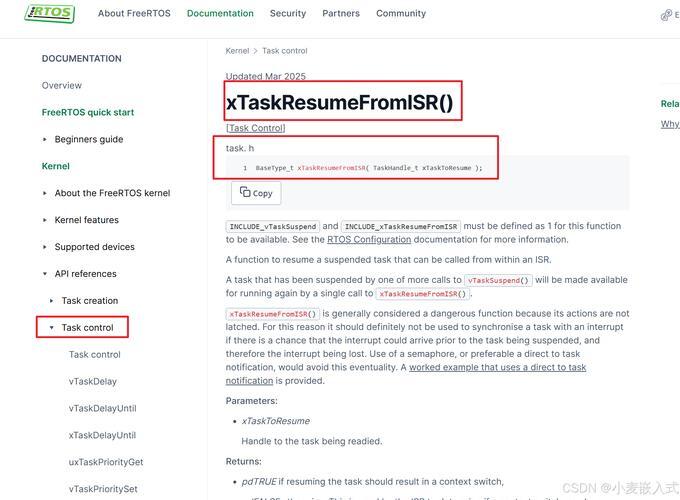Expand the Task creation subsection
The width and height of the screenshot is (680, 500).
click(52, 301)
